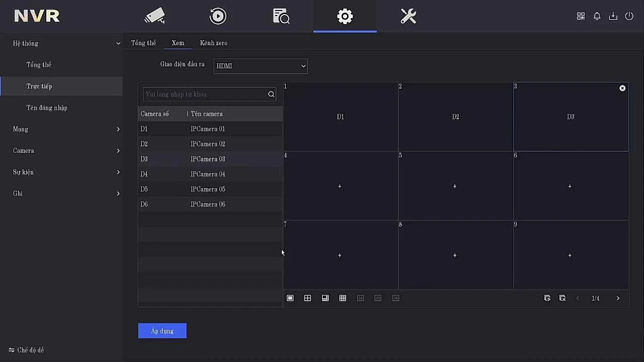Screen dimensions: 644x362
Task: Switch to the Kênh zero tab
Action: point(214,43)
